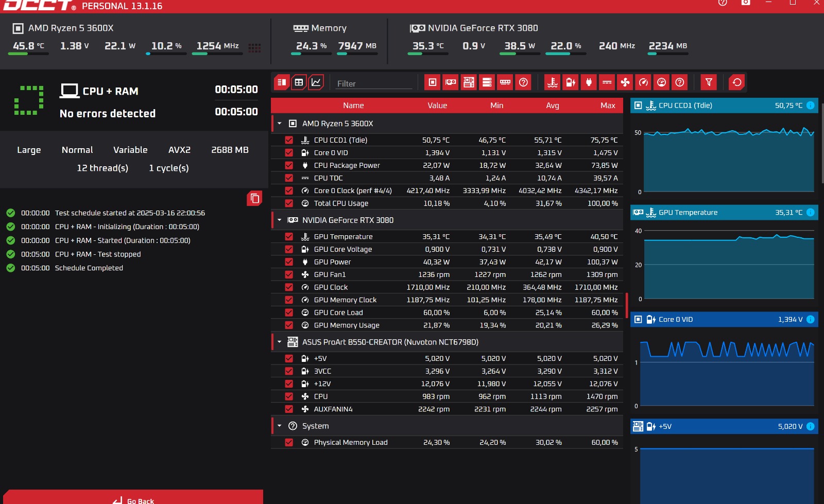
Task: Uncheck the CPU Package Power checkbox
Action: coord(289,165)
